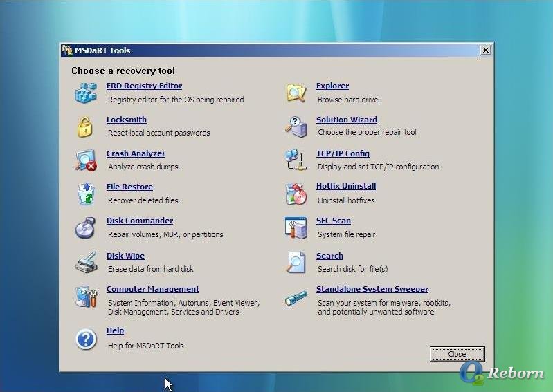Click the Help question mark icon

click(x=86, y=339)
